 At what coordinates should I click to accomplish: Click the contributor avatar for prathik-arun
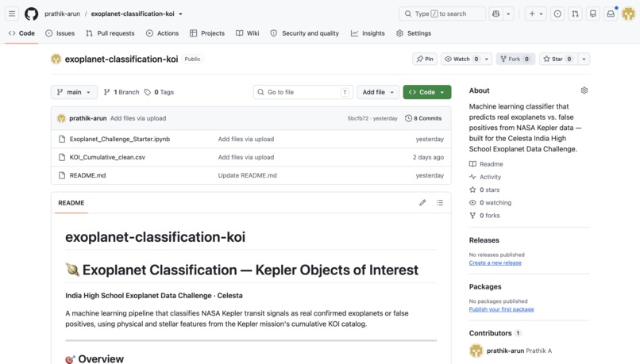click(476, 351)
